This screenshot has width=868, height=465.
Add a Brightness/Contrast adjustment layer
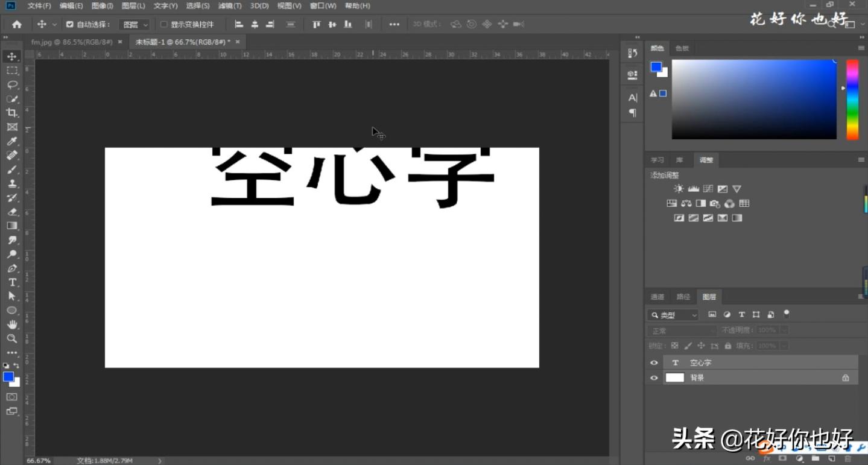(679, 188)
